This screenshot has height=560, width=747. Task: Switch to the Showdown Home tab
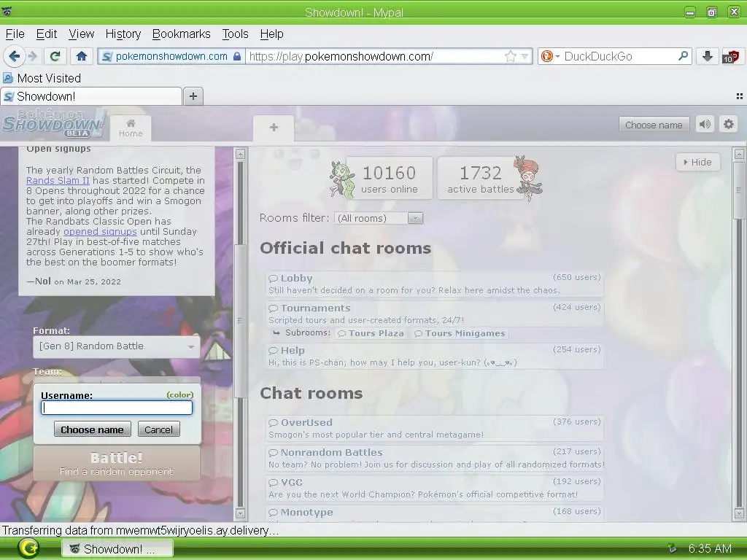coord(131,128)
